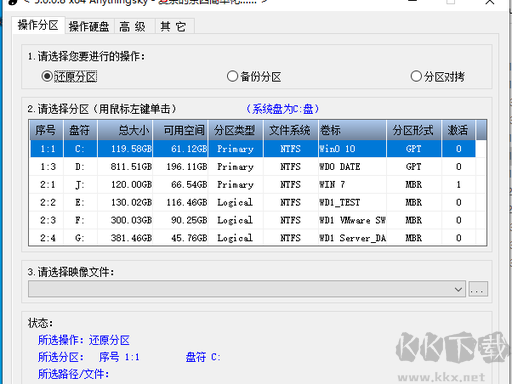The height and width of the screenshot is (384, 512).
Task: Open the 高级 tab
Action: point(135,26)
